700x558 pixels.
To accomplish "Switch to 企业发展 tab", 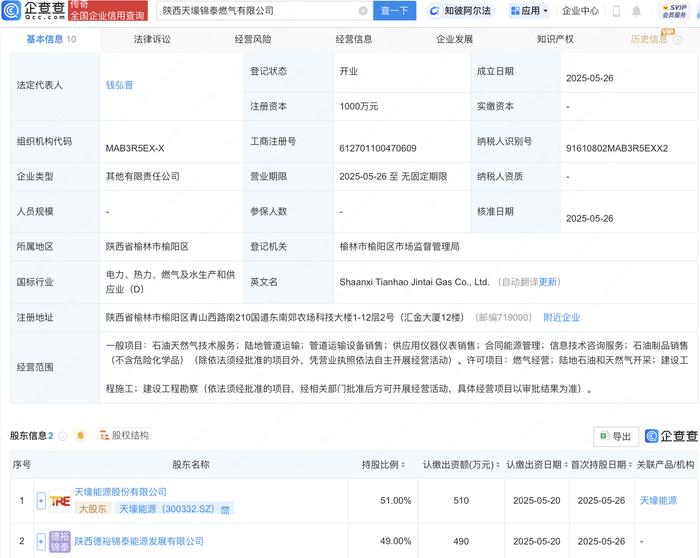I will click(x=454, y=39).
